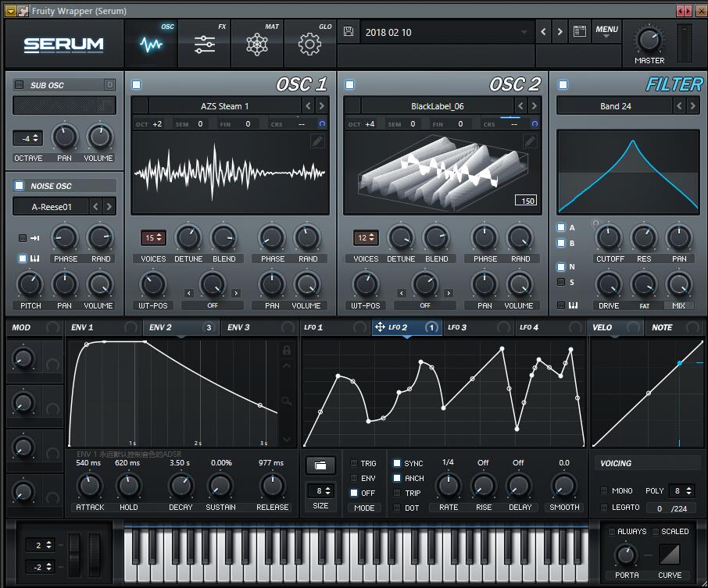
Task: Select previous filter type arrow
Action: coord(679,106)
